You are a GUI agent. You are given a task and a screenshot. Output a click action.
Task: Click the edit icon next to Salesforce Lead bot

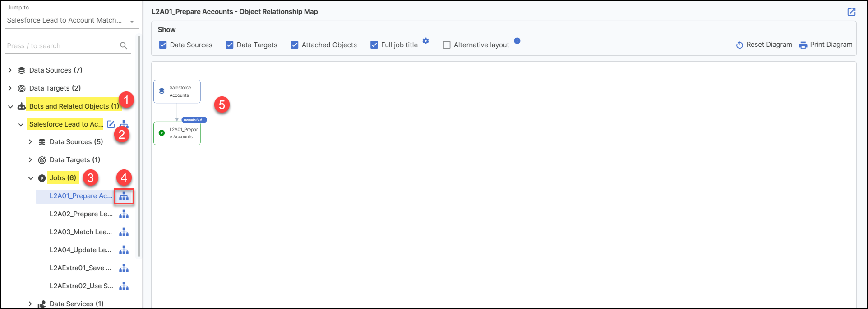tap(111, 124)
